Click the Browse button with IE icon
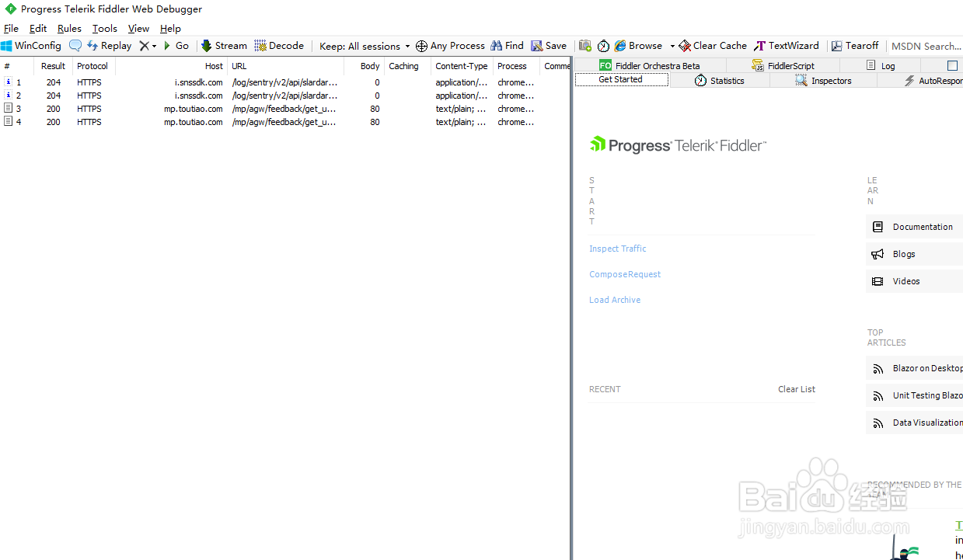 click(638, 46)
